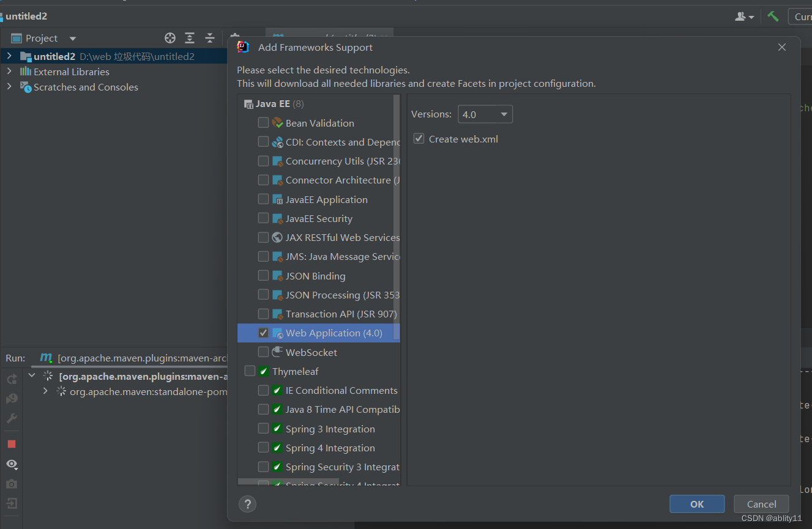Image resolution: width=812 pixels, height=529 pixels.
Task: Expand the External Libraries node
Action: (x=9, y=71)
